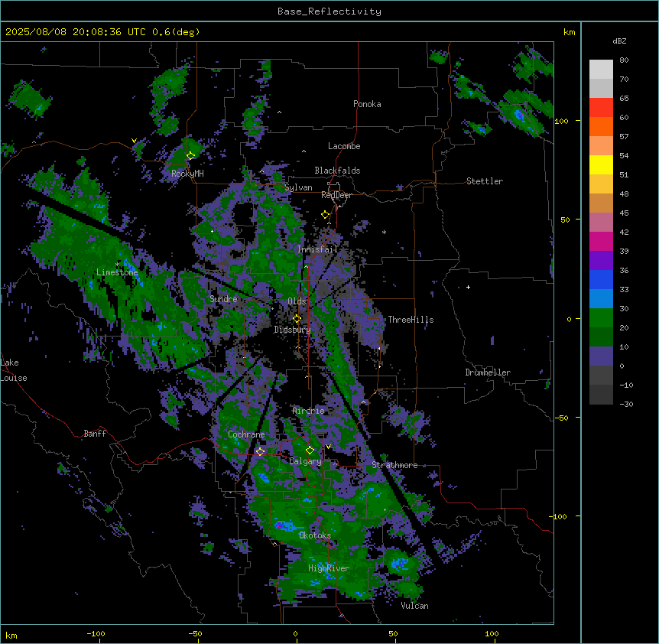Click the Stettler city label
The image size is (659, 644).
pyautogui.click(x=485, y=181)
